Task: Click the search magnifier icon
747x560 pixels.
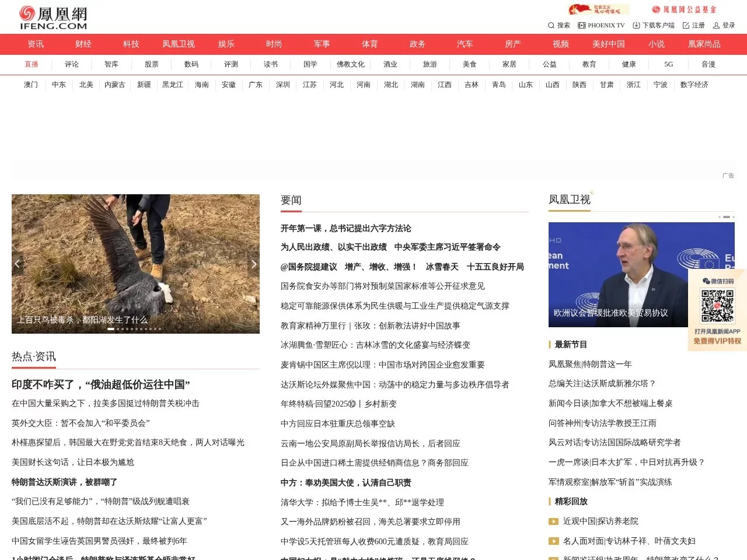Action: 551,26
